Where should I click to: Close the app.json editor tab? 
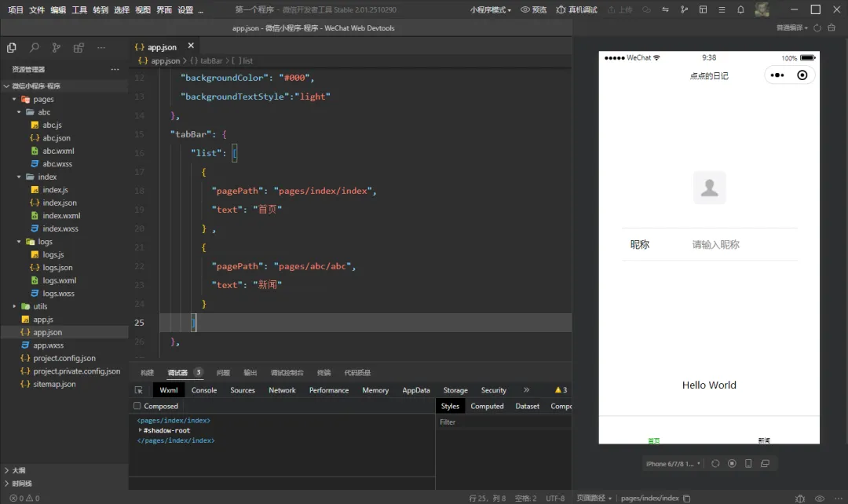[191, 46]
